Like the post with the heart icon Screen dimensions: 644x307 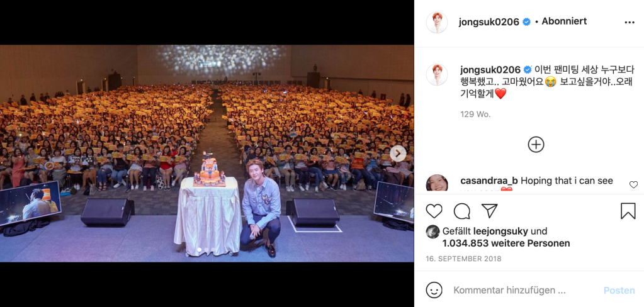(x=434, y=211)
